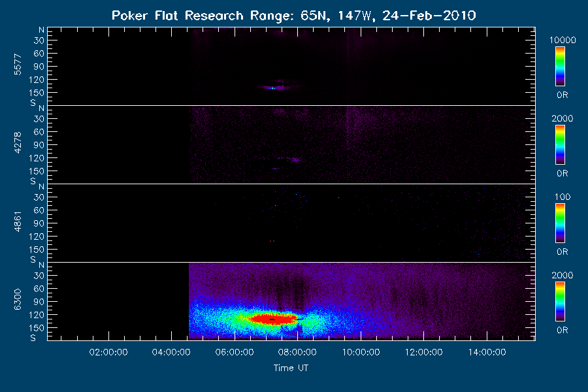Click the 10:00:00 time axis label
The height and width of the screenshot is (392, 588).
361,352
